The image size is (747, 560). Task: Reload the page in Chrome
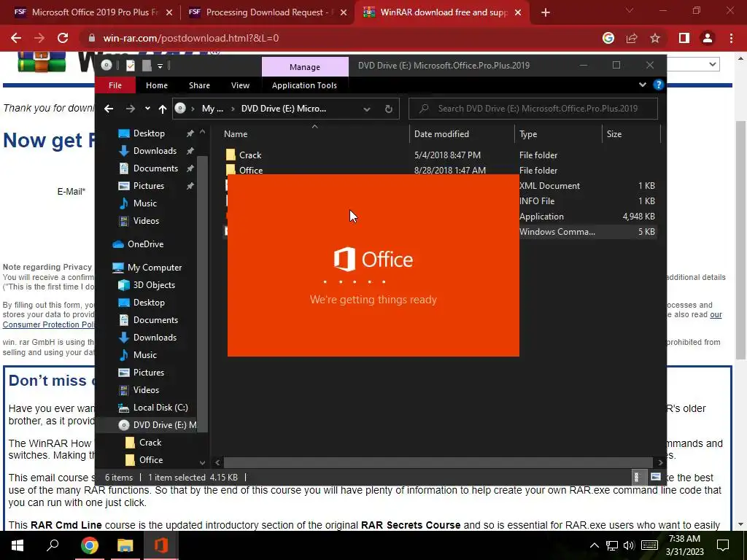(x=63, y=38)
